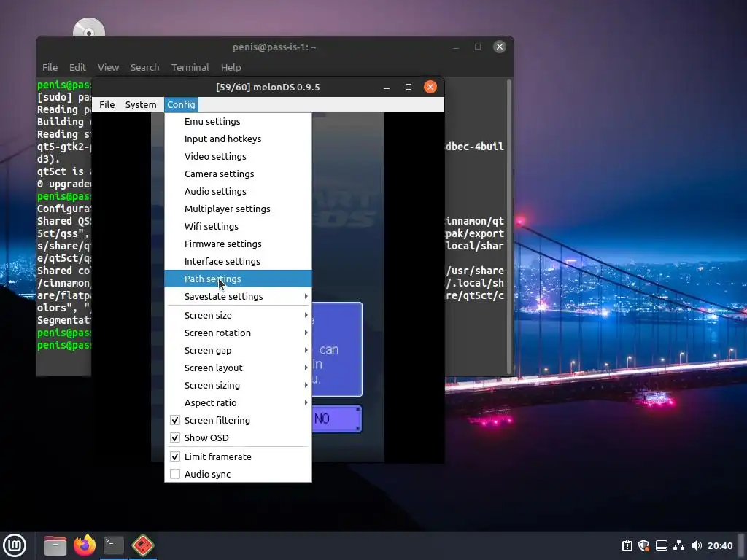This screenshot has width=747, height=560.
Task: Click the NO button in emulator
Action: (337, 419)
